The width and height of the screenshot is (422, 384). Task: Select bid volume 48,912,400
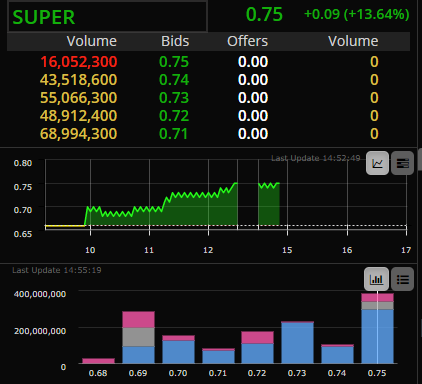point(79,116)
